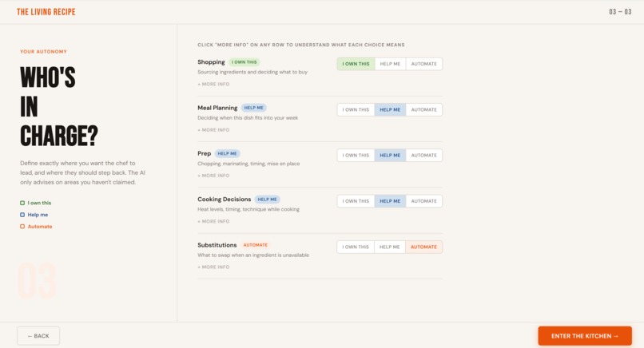Click the 03 – 03 step indicator
This screenshot has width=644, height=348.
click(620, 12)
